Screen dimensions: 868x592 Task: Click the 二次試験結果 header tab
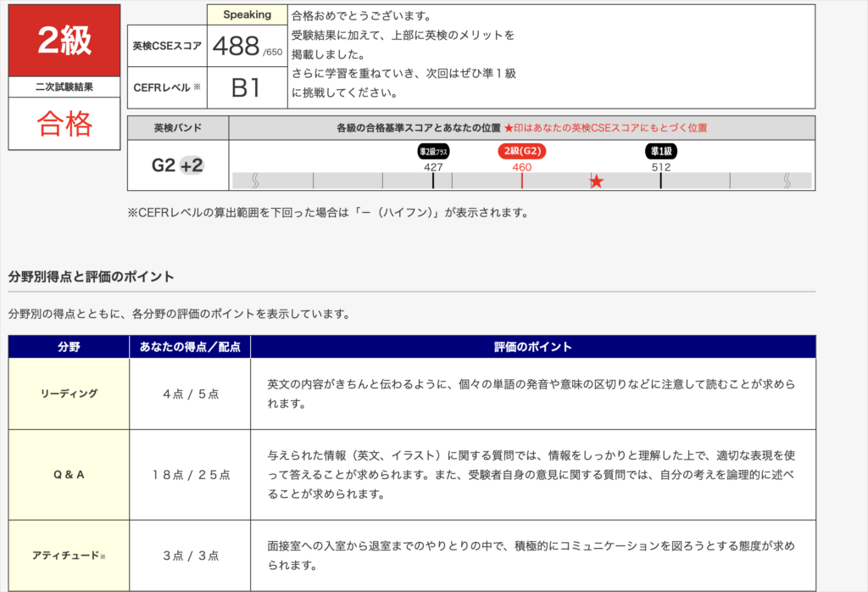tap(64, 87)
